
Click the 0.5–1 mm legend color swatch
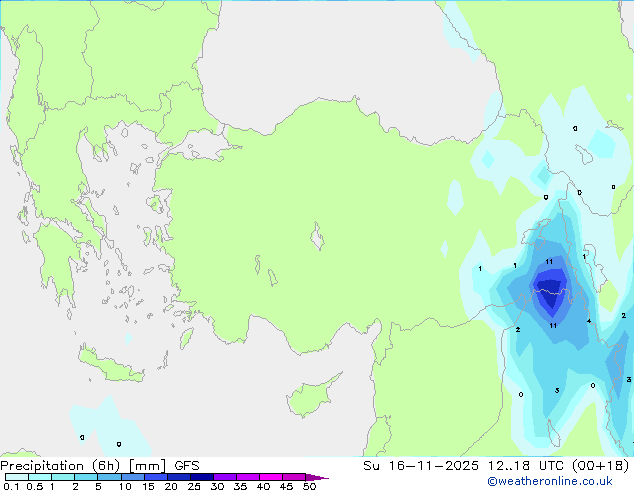40,477
